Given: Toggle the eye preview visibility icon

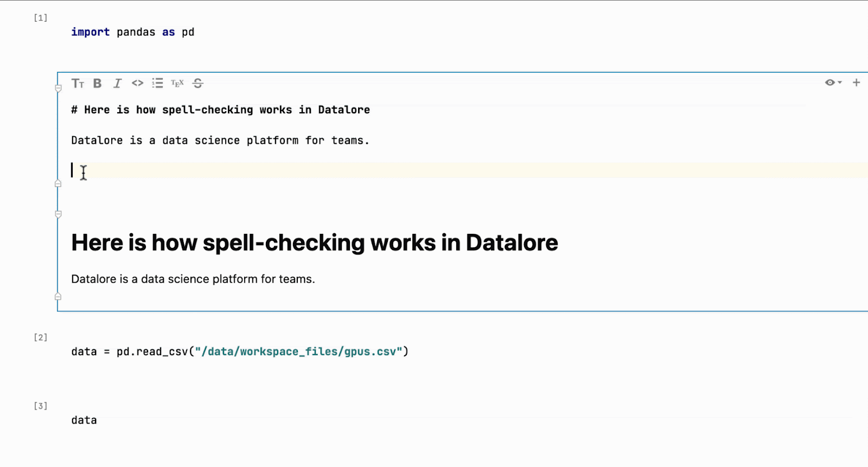Looking at the screenshot, I should click(829, 83).
